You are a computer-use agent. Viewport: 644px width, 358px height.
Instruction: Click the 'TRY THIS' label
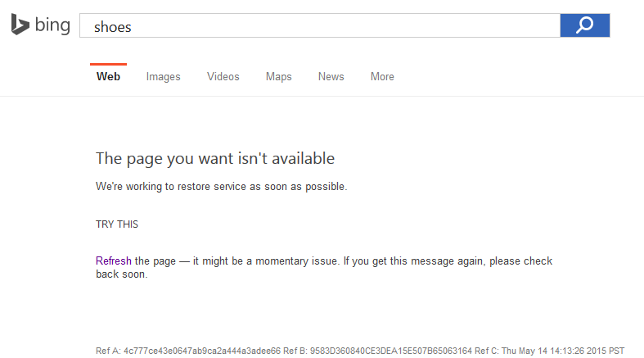tap(117, 224)
